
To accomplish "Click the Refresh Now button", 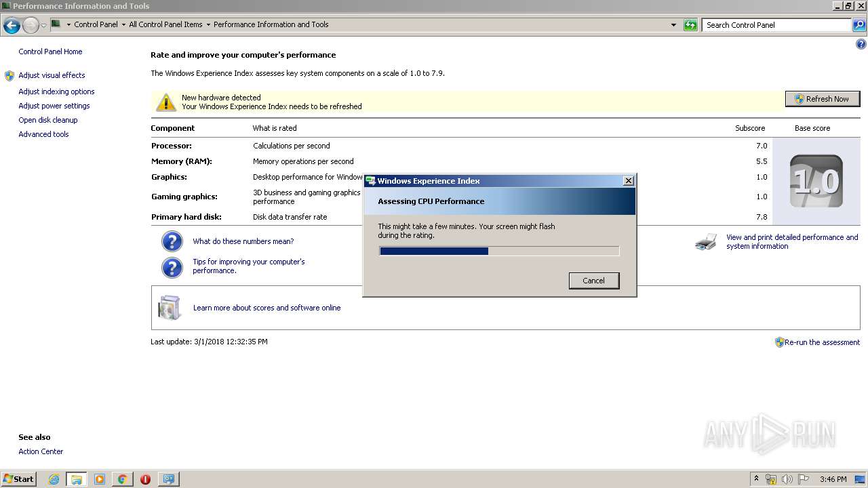I will (822, 99).
